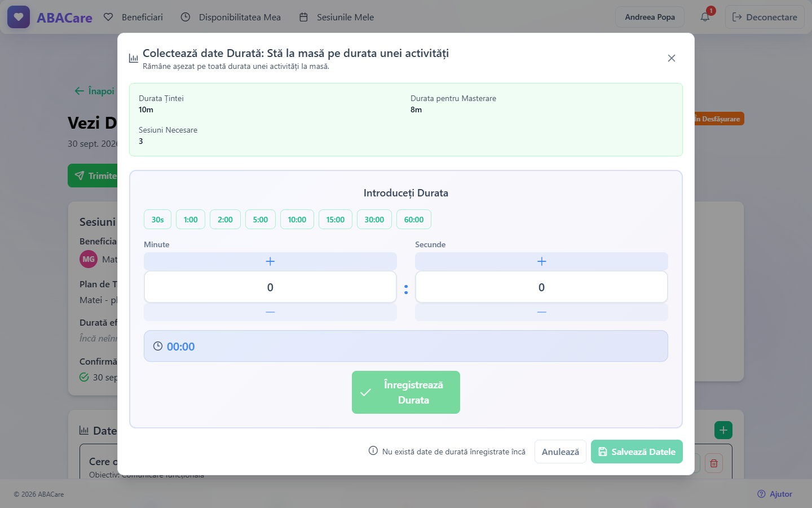Click Înregistrează Durata button
812x508 pixels.
tap(406, 392)
